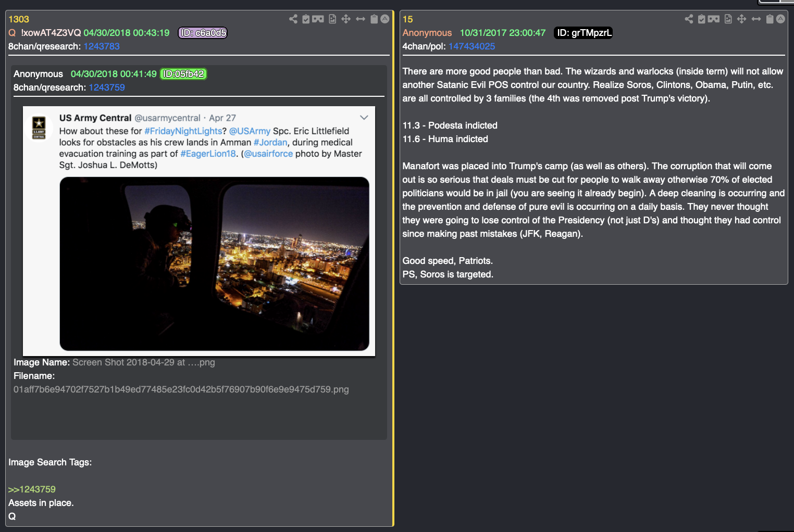Click post number 15
Image resolution: width=794 pixels, height=532 pixels.
(407, 19)
